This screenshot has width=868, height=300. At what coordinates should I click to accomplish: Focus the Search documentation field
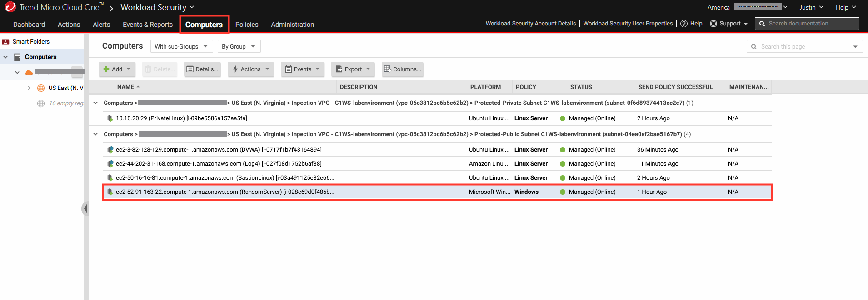tap(807, 24)
